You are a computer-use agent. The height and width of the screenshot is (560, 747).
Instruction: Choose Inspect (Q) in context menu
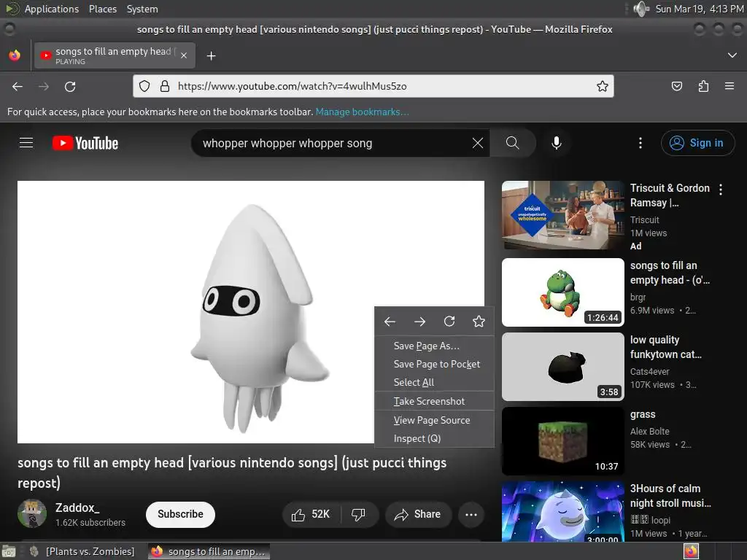pos(434,438)
